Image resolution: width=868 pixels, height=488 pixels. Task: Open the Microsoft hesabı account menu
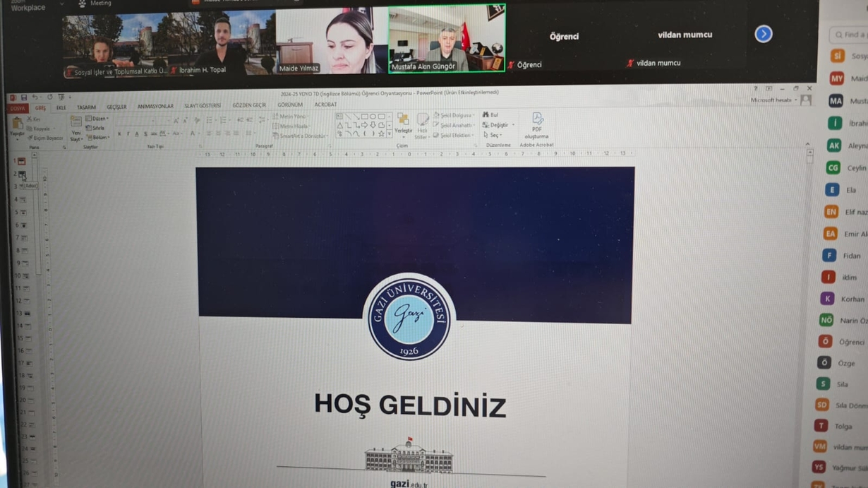click(x=773, y=100)
